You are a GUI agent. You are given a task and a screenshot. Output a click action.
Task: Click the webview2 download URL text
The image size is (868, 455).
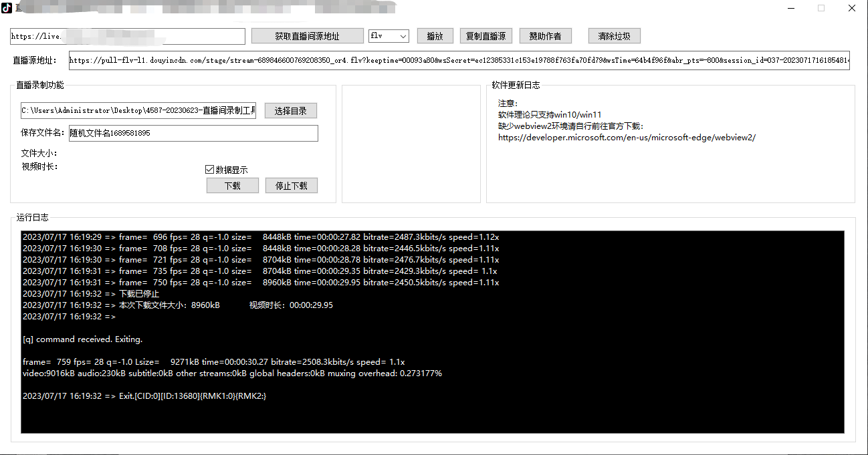[x=627, y=138]
